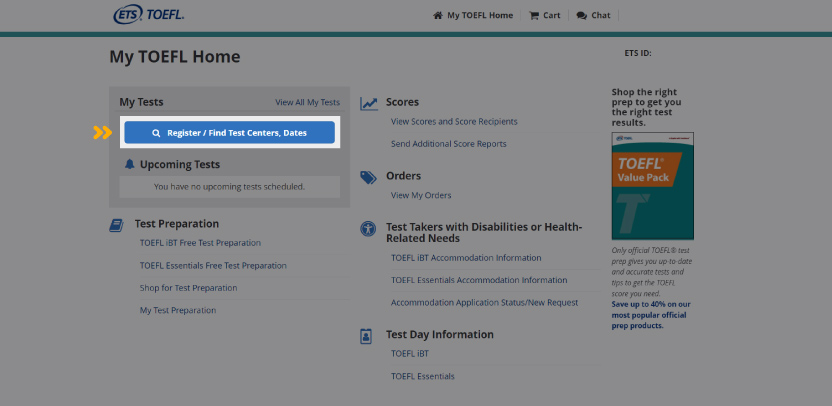Open TOEFL Essentials Accommodation Information

(x=479, y=280)
